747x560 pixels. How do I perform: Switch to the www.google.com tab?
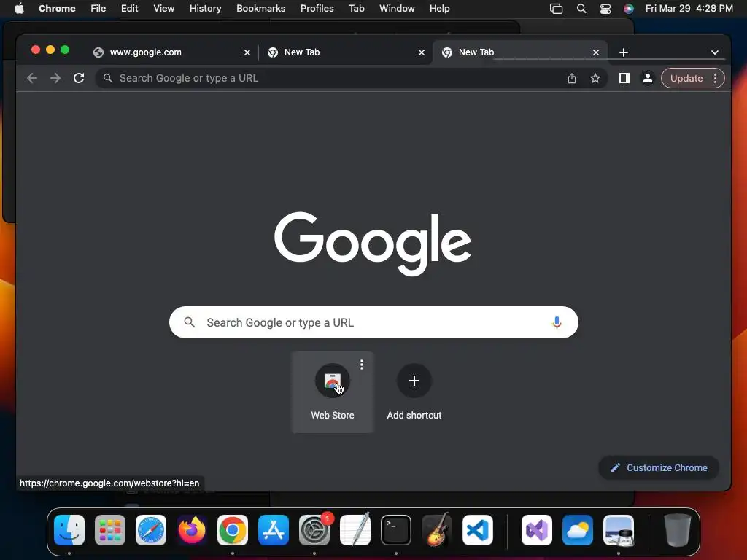pos(171,52)
